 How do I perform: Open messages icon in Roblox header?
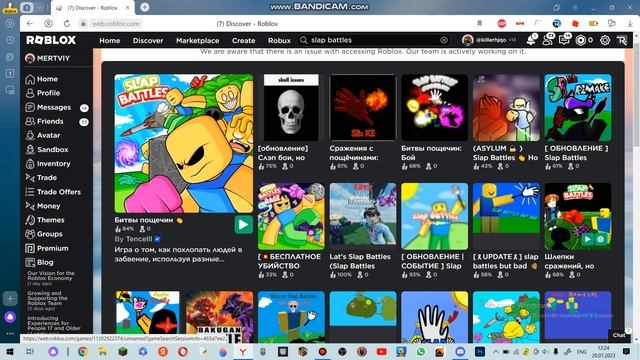pyautogui.click(x=564, y=40)
